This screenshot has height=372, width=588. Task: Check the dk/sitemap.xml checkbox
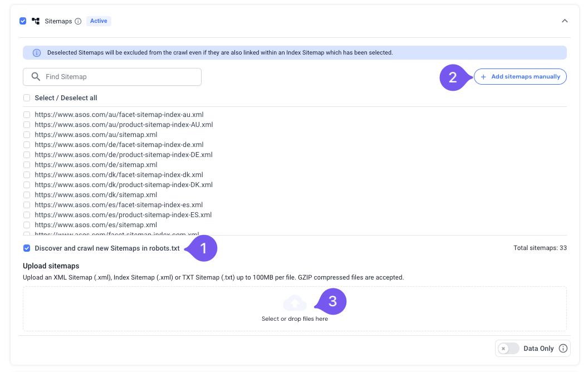(x=27, y=195)
